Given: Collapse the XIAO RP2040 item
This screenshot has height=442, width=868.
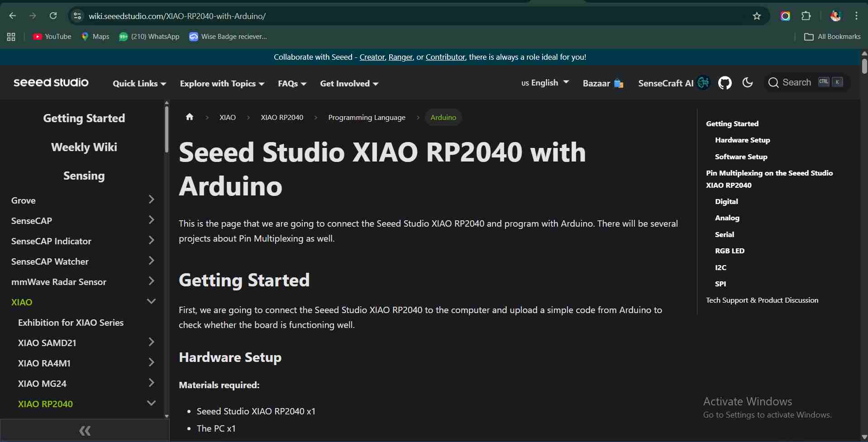Looking at the screenshot, I should point(151,403).
